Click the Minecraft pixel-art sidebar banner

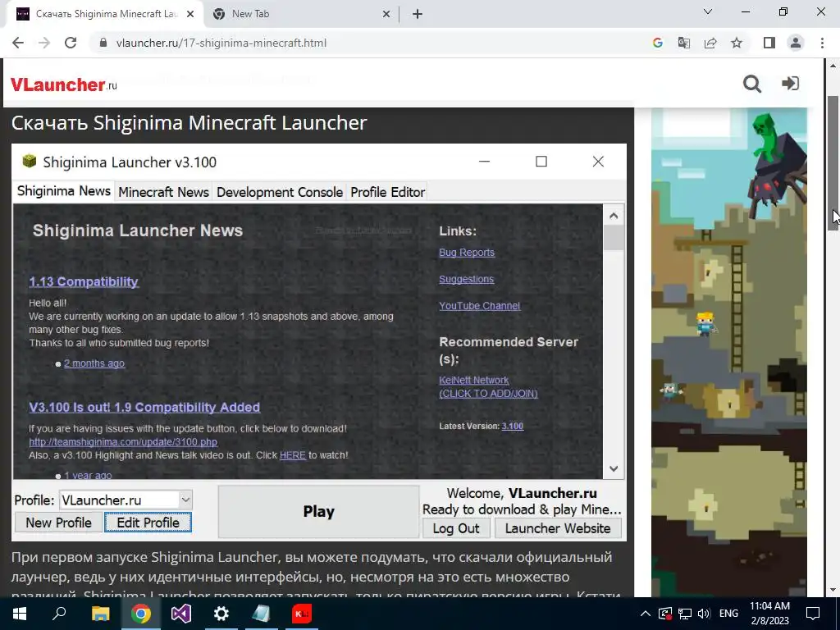coord(729,352)
